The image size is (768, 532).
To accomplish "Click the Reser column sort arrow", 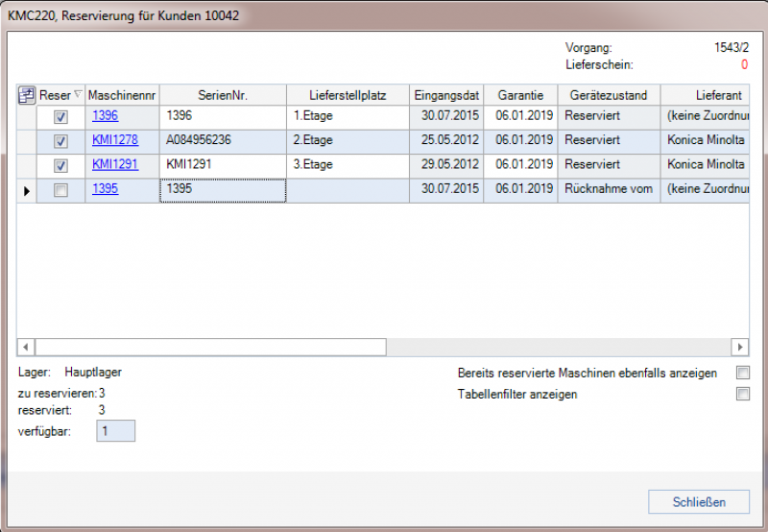I will pyautogui.click(x=78, y=95).
